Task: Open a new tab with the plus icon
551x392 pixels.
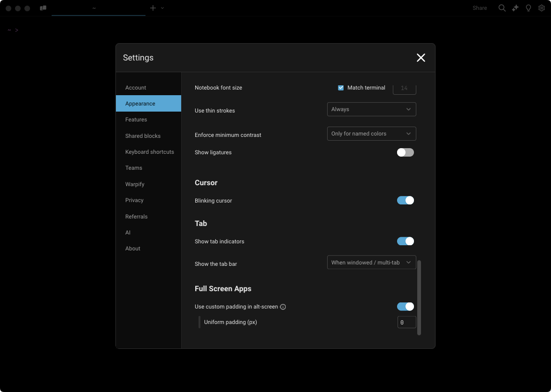Action: pos(153,8)
